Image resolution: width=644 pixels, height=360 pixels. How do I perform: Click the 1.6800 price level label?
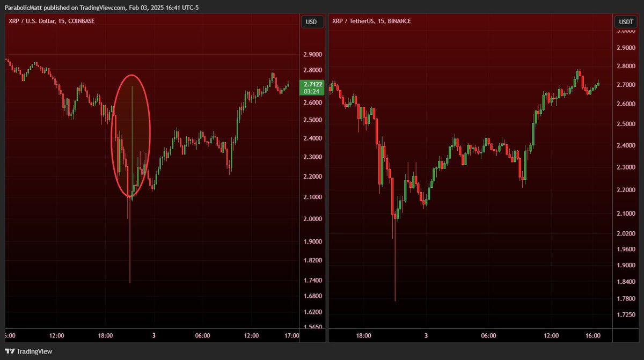click(313, 296)
